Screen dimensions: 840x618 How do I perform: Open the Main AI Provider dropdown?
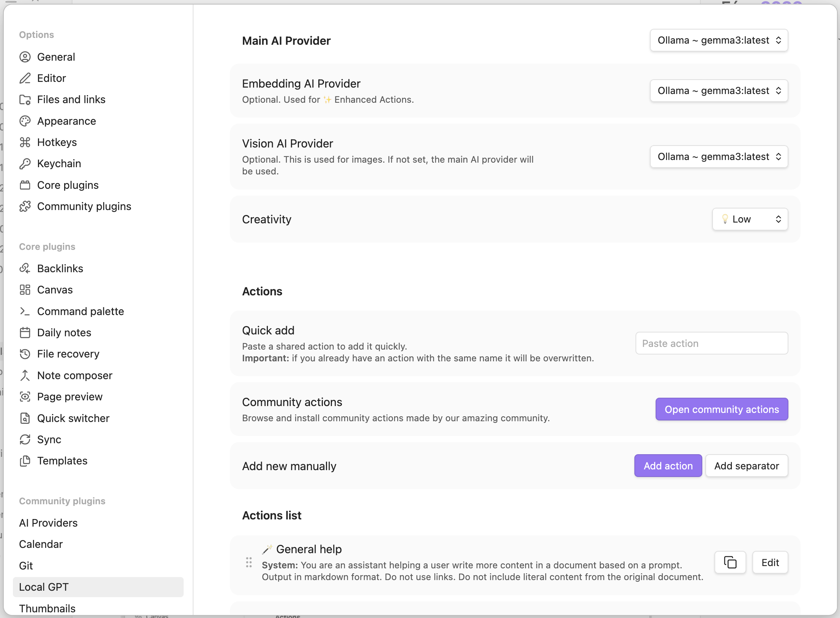[719, 40]
